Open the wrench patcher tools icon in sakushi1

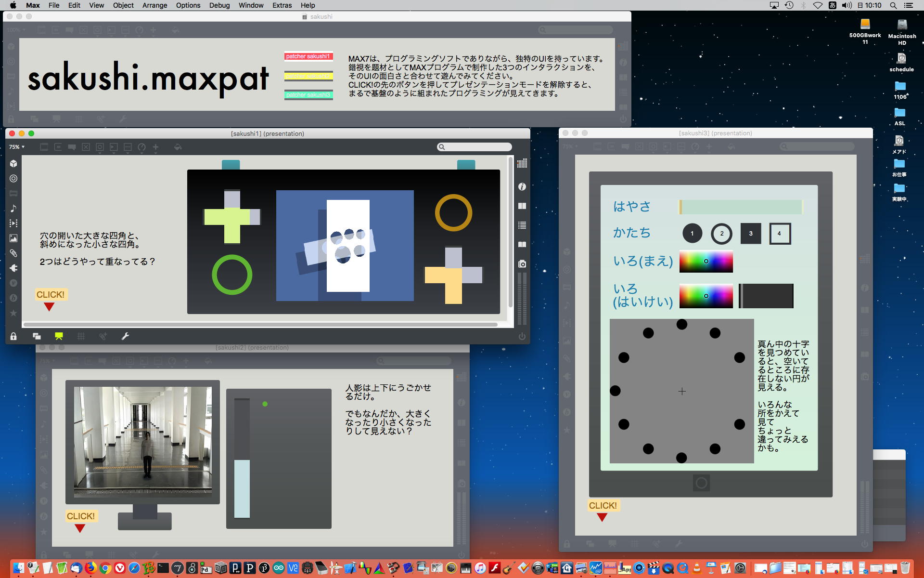point(125,336)
